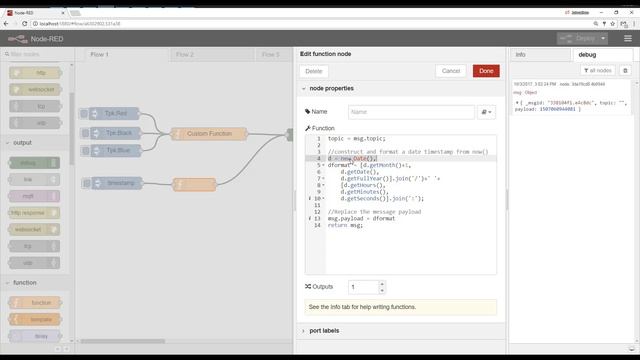Switch to the debug sidebar tab
Image resolution: width=640 pixels, height=360 pixels.
point(602,55)
